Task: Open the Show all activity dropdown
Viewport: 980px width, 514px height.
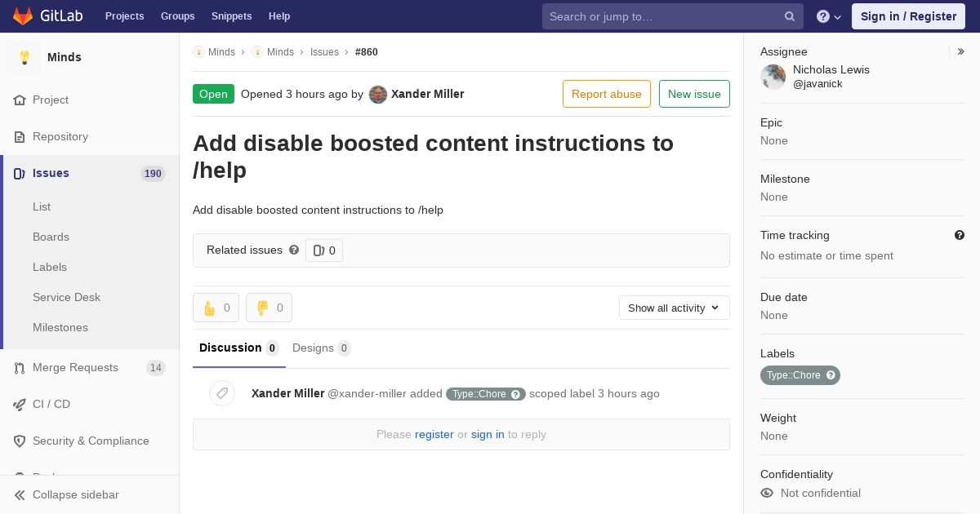Action: [675, 308]
